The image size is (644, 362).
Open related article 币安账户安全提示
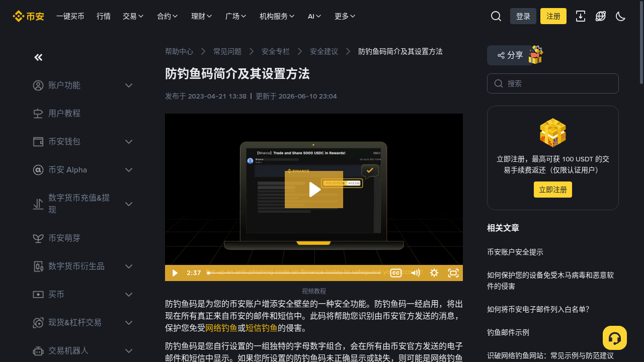click(x=515, y=252)
